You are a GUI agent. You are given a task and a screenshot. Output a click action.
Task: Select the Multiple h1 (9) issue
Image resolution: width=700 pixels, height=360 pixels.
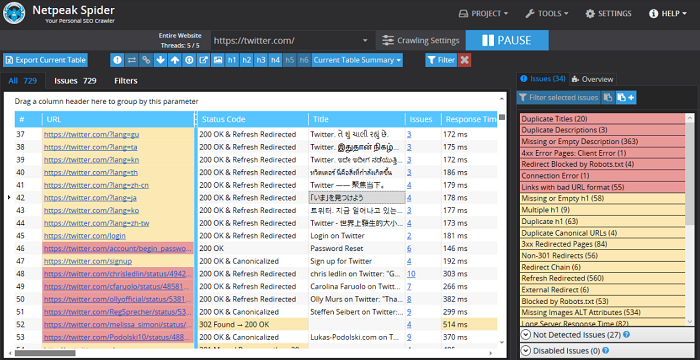point(603,210)
